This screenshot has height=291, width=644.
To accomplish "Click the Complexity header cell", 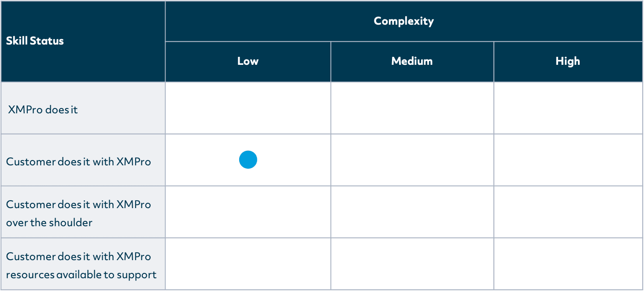I will pos(403,21).
